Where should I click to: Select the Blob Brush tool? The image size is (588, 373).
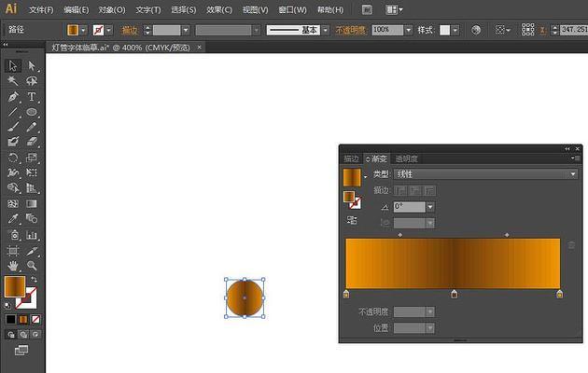pyautogui.click(x=13, y=142)
